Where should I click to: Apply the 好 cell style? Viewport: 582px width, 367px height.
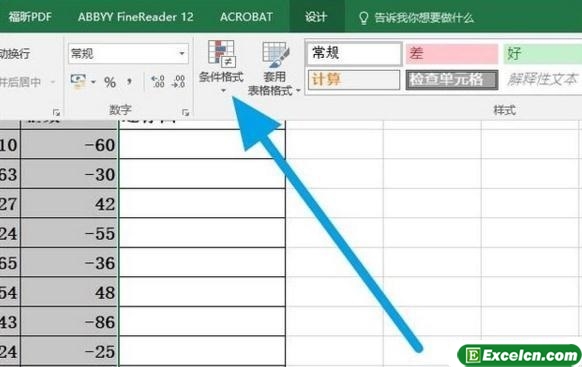tap(543, 54)
